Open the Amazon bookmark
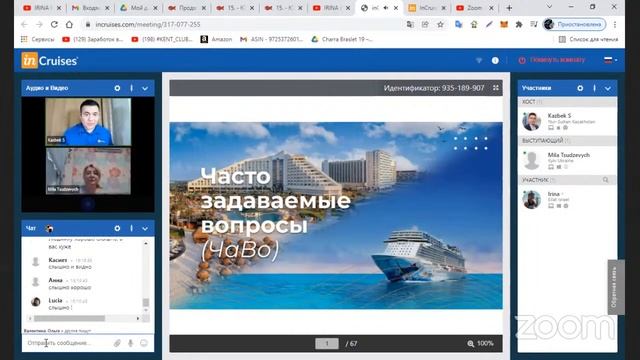The width and height of the screenshot is (640, 360). (216, 39)
